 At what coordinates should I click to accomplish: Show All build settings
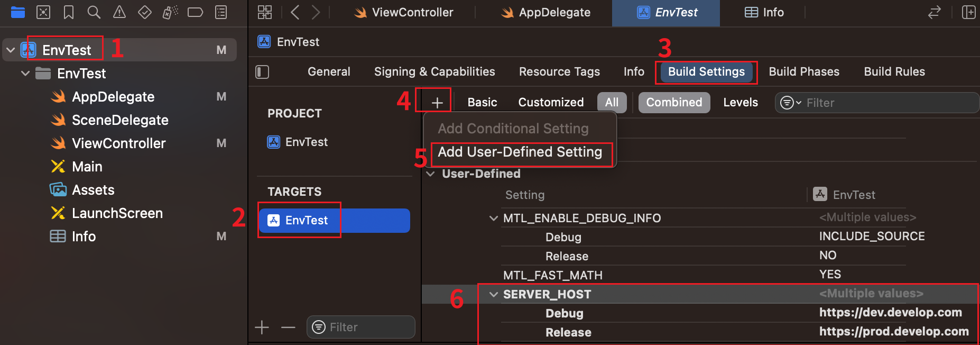[612, 103]
